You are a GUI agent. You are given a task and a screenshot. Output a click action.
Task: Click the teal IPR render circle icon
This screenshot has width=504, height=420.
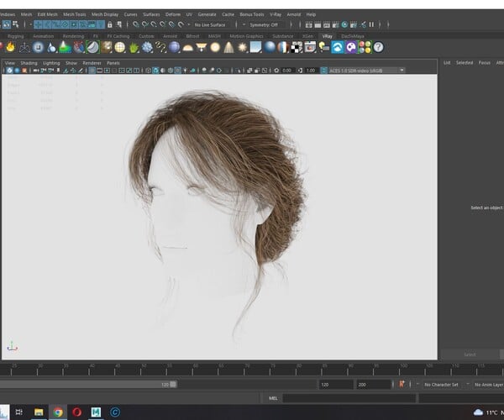[344, 24]
